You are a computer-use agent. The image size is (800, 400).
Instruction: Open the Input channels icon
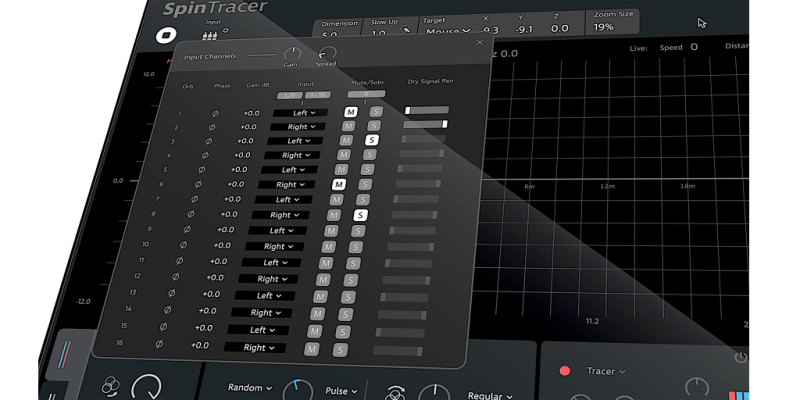point(210,36)
